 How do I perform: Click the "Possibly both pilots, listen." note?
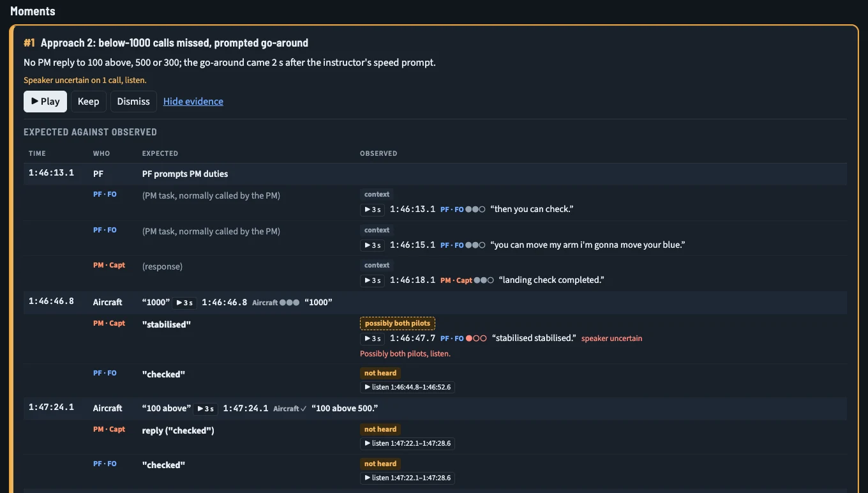405,354
